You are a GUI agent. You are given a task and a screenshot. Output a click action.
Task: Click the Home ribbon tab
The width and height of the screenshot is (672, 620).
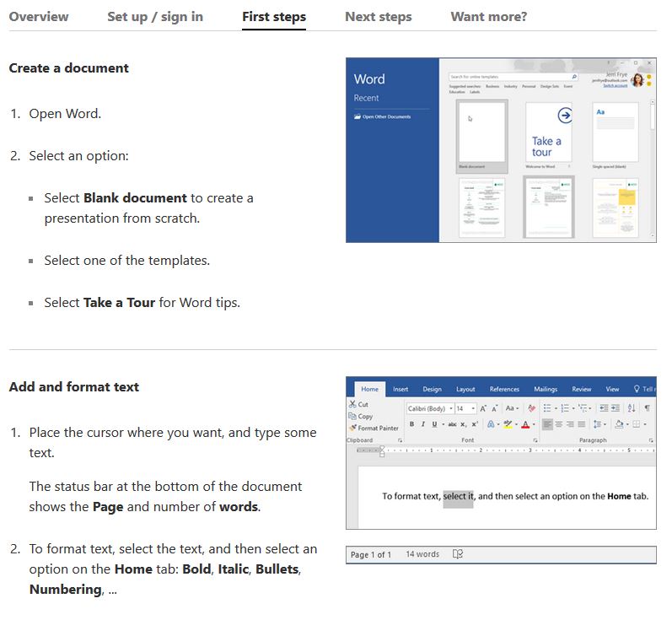(x=369, y=390)
